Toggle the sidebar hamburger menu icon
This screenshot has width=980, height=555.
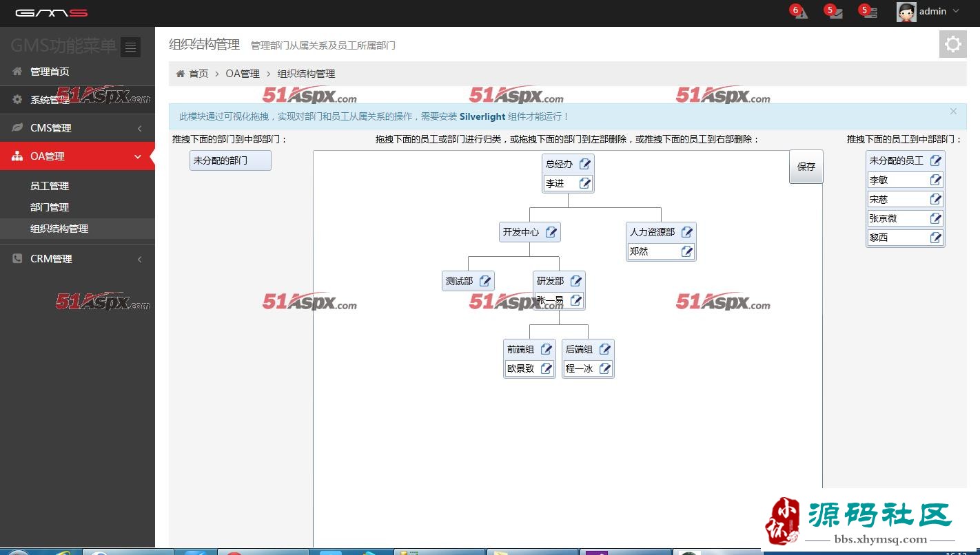[130, 47]
